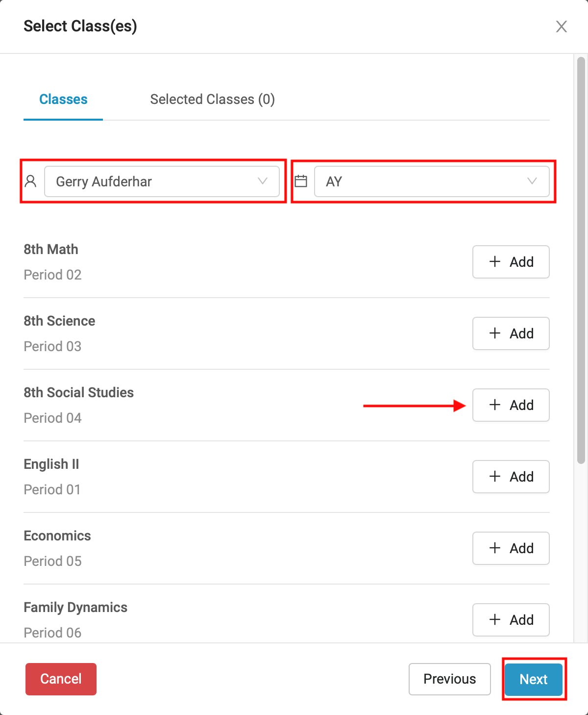Click plus icon for Economics
Screen dimensions: 588x715
click(x=495, y=548)
